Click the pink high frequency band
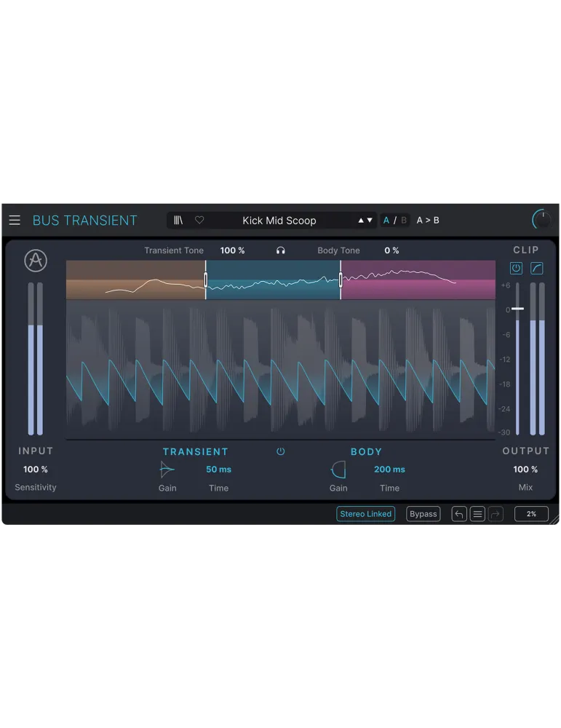 pyautogui.click(x=418, y=280)
